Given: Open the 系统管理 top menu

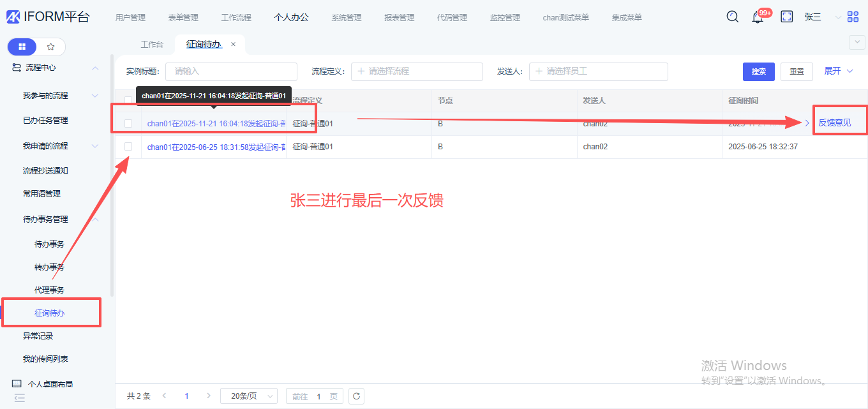Looking at the screenshot, I should coord(346,17).
